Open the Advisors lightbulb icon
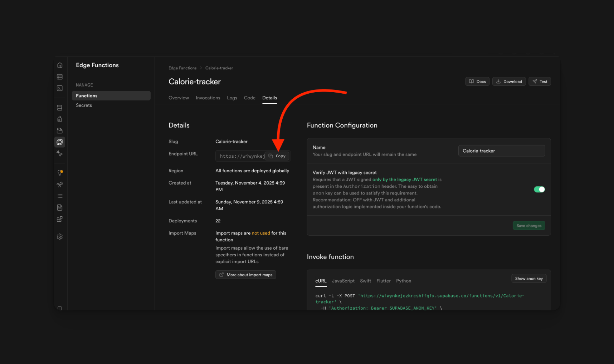This screenshot has height=364, width=614. [60, 173]
